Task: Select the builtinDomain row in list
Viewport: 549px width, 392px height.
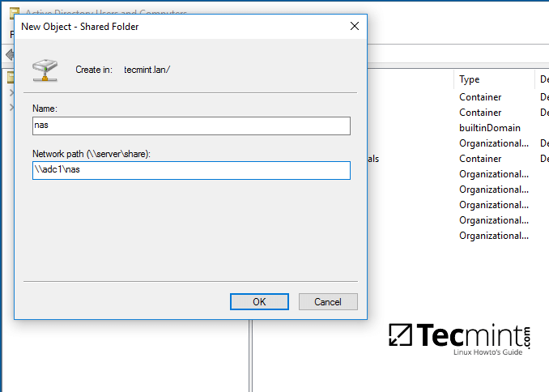Action: [489, 128]
